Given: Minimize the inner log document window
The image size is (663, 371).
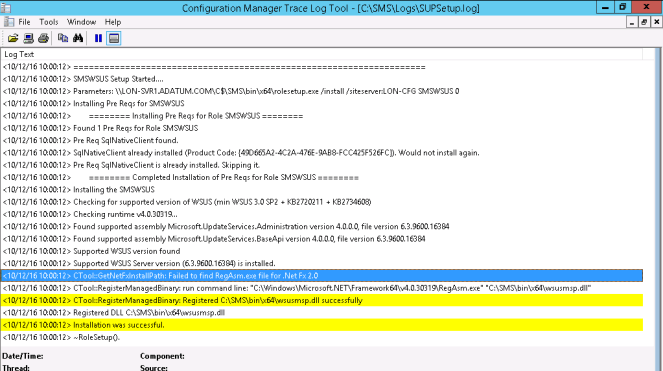Looking at the screenshot, I should (632, 22).
